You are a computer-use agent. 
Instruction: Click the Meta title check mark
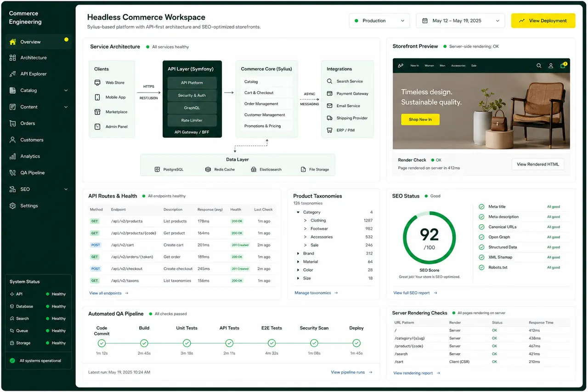481,207
